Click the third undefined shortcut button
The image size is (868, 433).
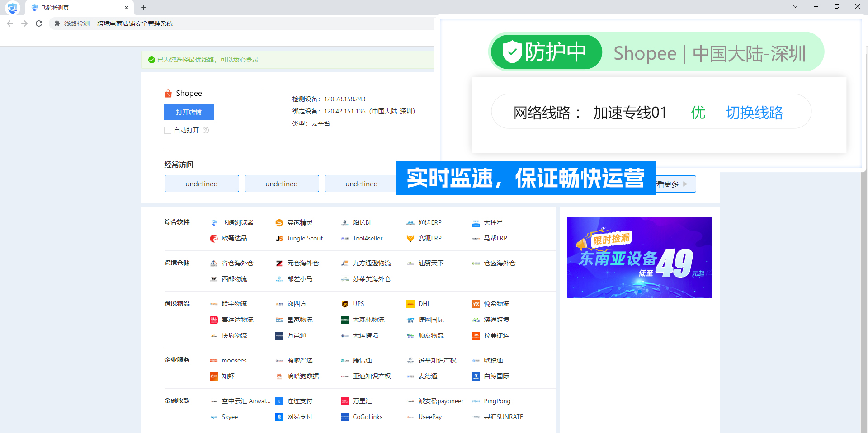[360, 184]
